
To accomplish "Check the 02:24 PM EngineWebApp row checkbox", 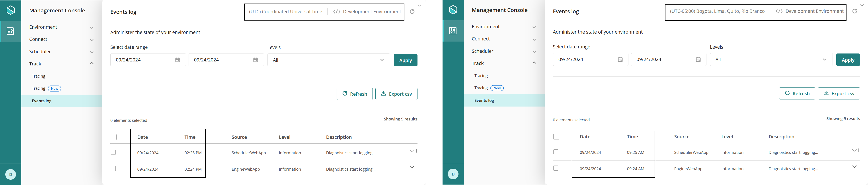I will tap(113, 168).
